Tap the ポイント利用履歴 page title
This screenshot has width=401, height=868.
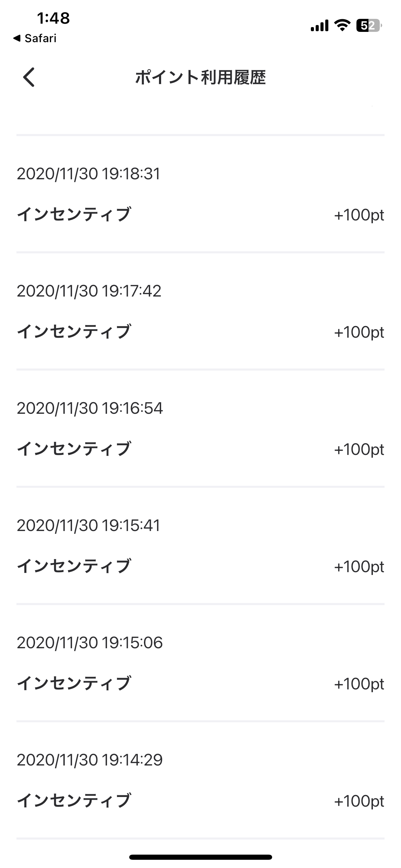[x=200, y=77]
